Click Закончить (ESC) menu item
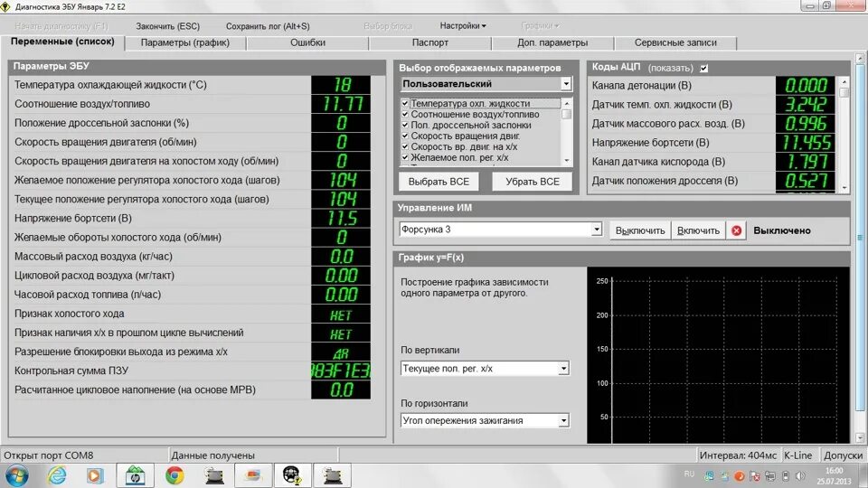The image size is (868, 488). pyautogui.click(x=168, y=26)
